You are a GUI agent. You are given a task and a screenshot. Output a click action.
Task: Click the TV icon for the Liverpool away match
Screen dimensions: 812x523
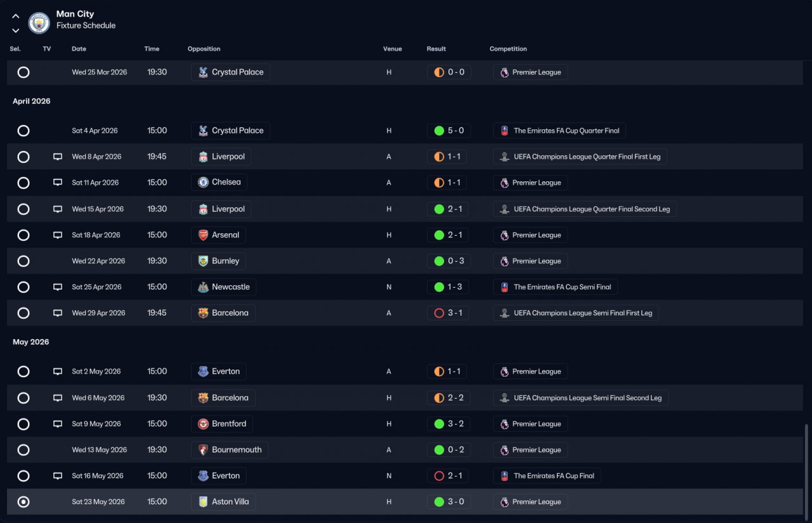pyautogui.click(x=58, y=157)
